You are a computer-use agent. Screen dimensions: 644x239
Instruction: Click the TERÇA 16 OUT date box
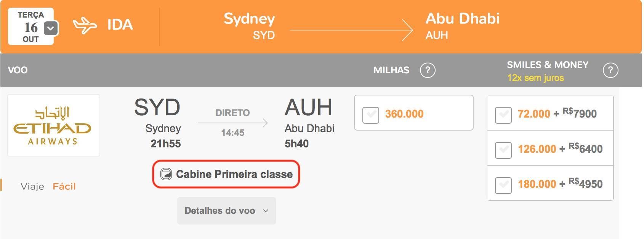31,27
